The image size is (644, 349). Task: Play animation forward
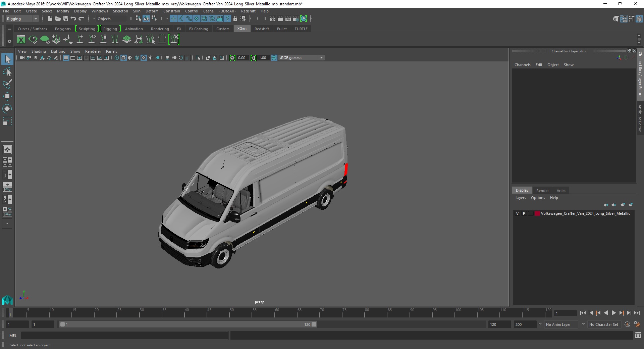pos(613,313)
